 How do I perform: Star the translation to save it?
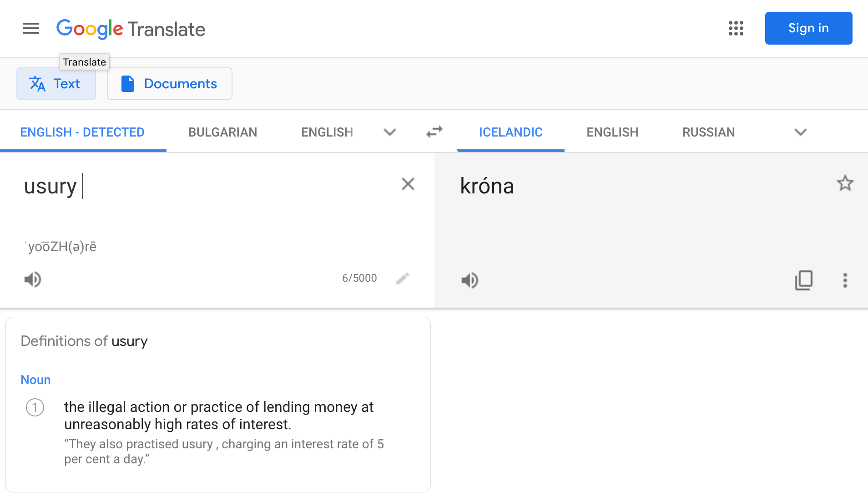tap(845, 183)
